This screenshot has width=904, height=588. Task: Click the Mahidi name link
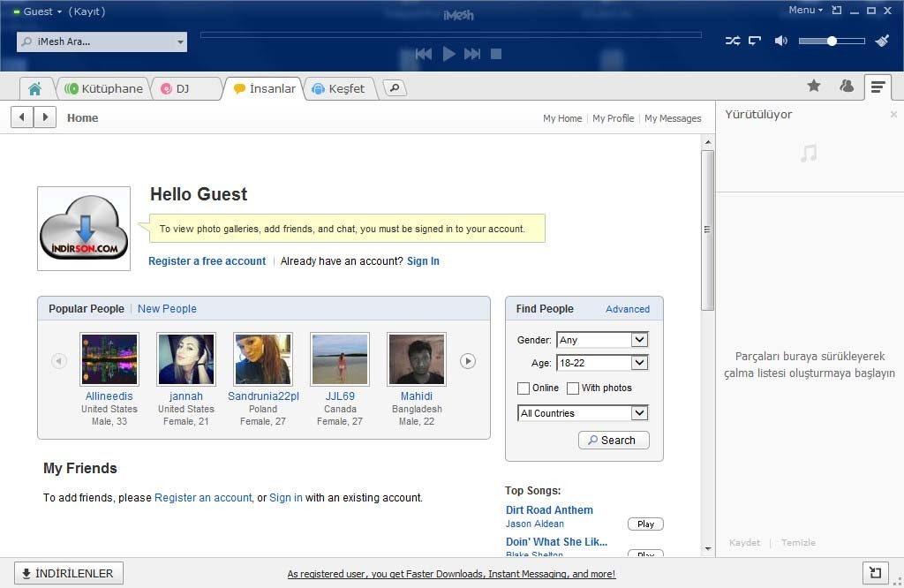pyautogui.click(x=417, y=396)
